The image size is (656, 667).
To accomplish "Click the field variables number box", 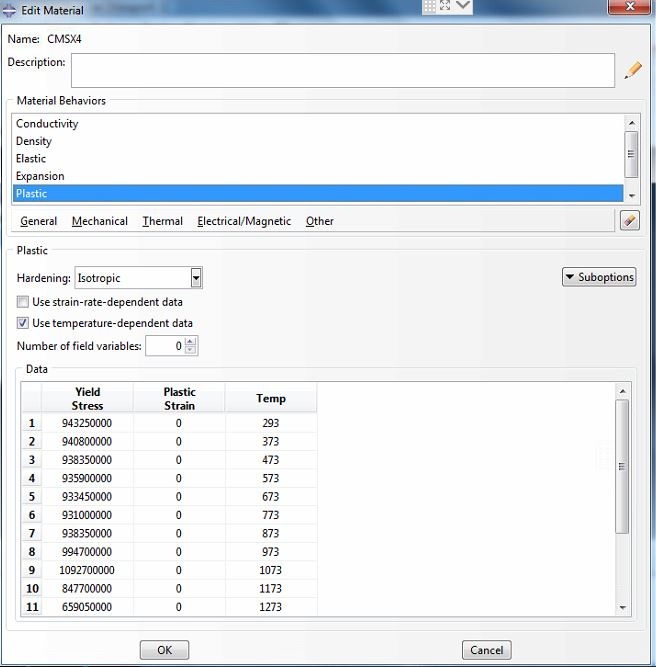I will click(165, 346).
